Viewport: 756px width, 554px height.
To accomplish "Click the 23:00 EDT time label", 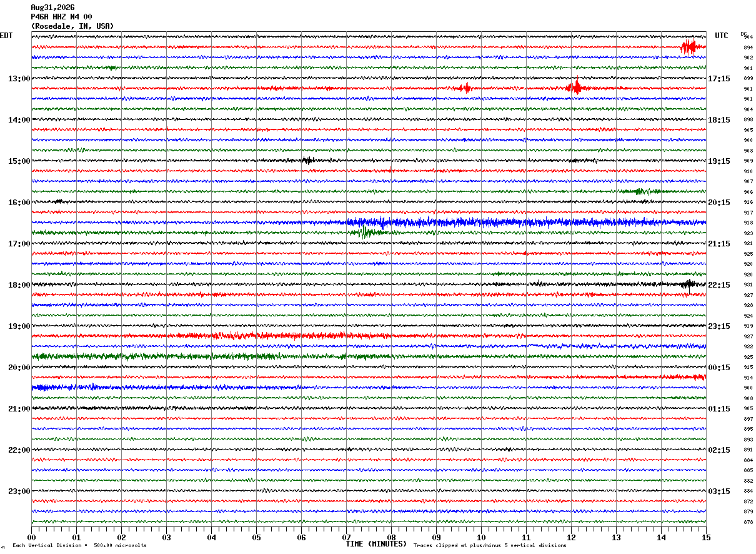I will 19,491.
